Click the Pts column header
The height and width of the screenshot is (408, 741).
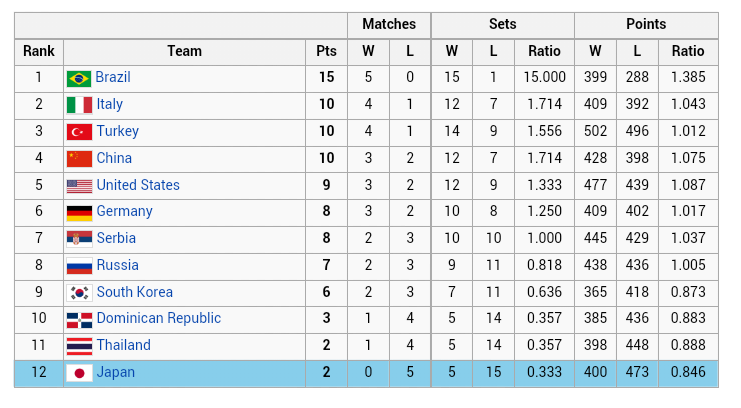[x=326, y=51]
